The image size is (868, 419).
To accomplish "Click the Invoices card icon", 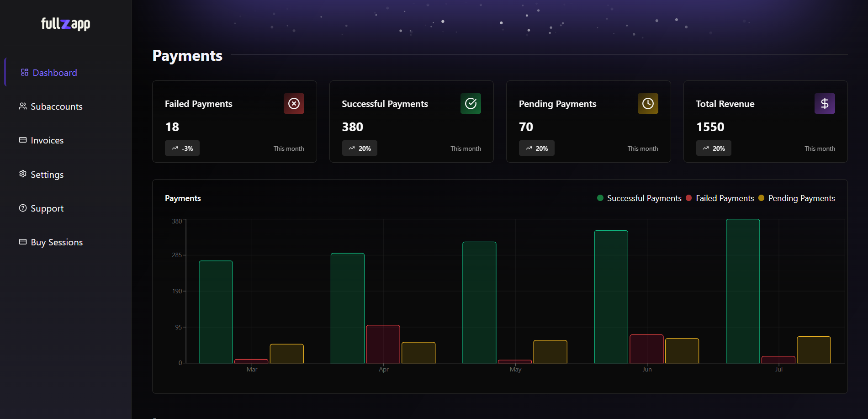I will pos(22,140).
